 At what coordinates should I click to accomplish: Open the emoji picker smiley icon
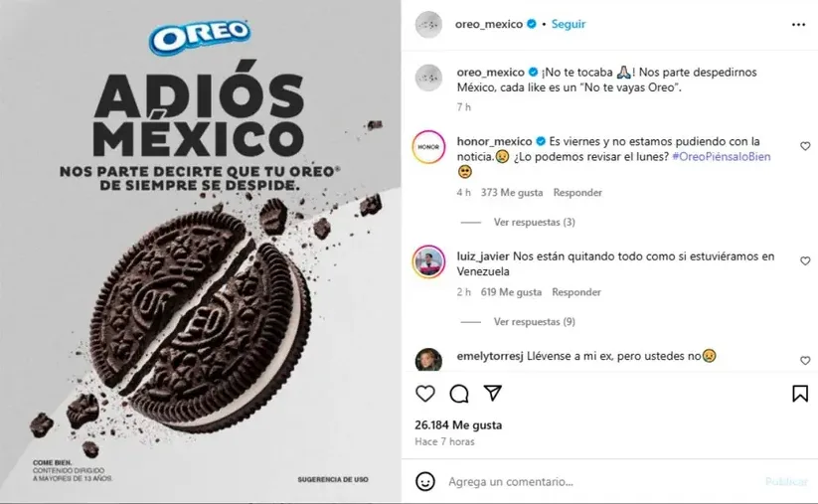(425, 481)
